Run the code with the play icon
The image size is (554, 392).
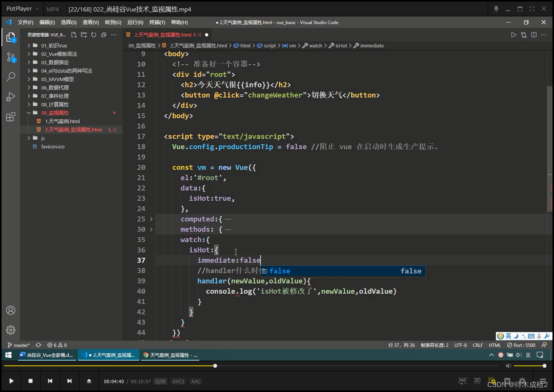(513, 35)
